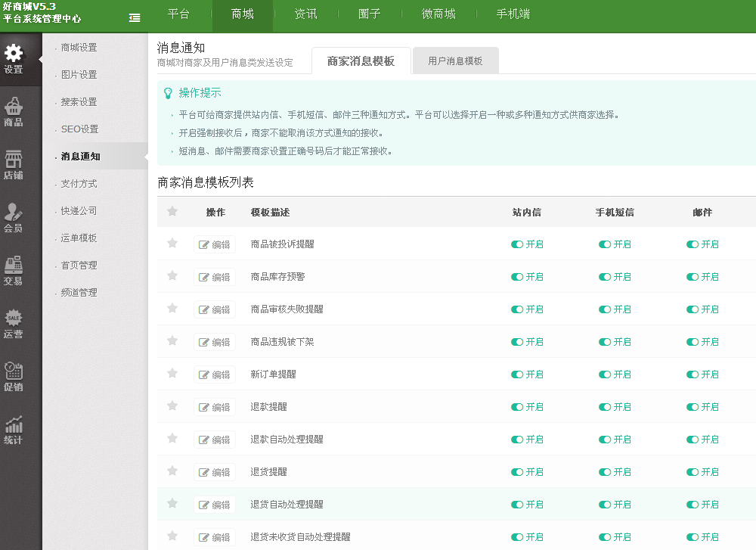
Task: Star the 退款提醒 row
Action: click(172, 406)
